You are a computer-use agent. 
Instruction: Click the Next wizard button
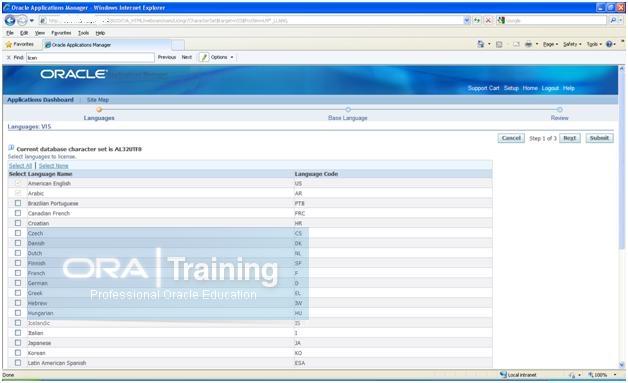point(570,138)
